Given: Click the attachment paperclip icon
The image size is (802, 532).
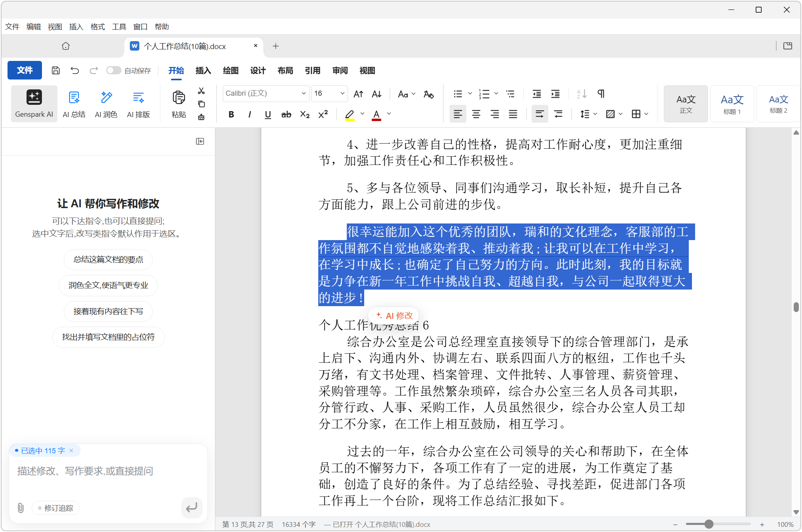Looking at the screenshot, I should [21, 508].
